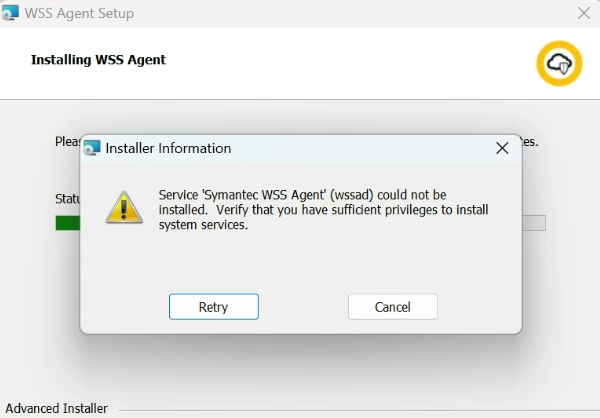Image resolution: width=600 pixels, height=418 pixels.
Task: Click empty title bar of WSS Agent Setup
Action: click(x=350, y=14)
